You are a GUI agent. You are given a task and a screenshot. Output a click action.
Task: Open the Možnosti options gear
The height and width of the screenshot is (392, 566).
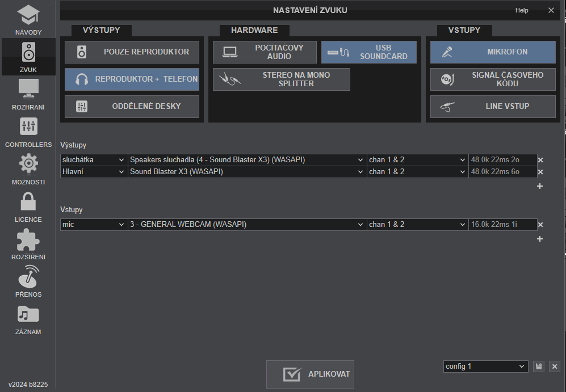pyautogui.click(x=28, y=169)
